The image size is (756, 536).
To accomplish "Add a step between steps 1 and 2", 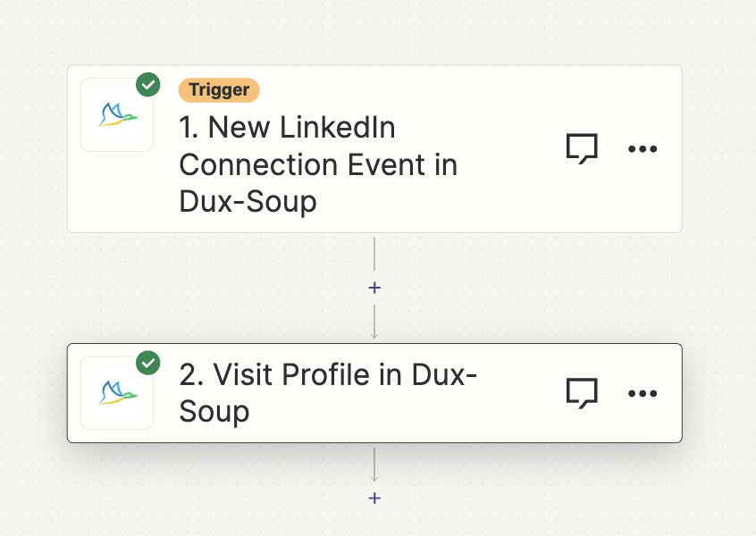I will click(x=374, y=288).
